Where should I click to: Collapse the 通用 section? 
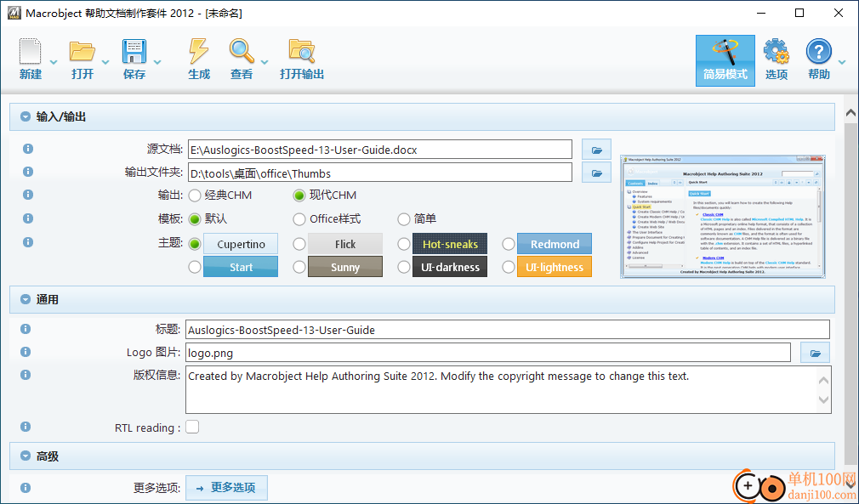26,299
